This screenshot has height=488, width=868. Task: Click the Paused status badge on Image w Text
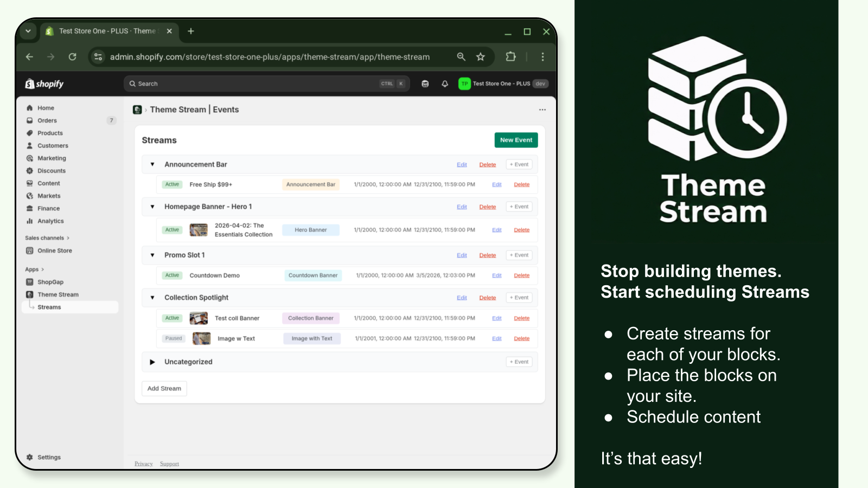click(174, 338)
